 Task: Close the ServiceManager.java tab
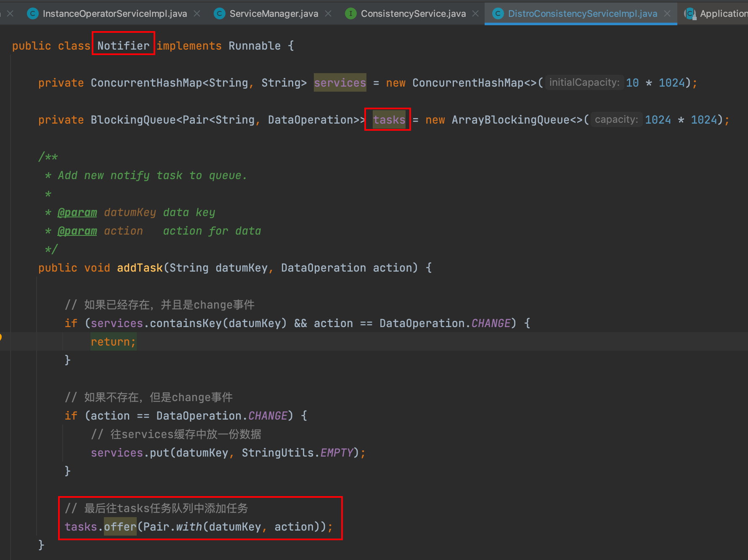328,13
